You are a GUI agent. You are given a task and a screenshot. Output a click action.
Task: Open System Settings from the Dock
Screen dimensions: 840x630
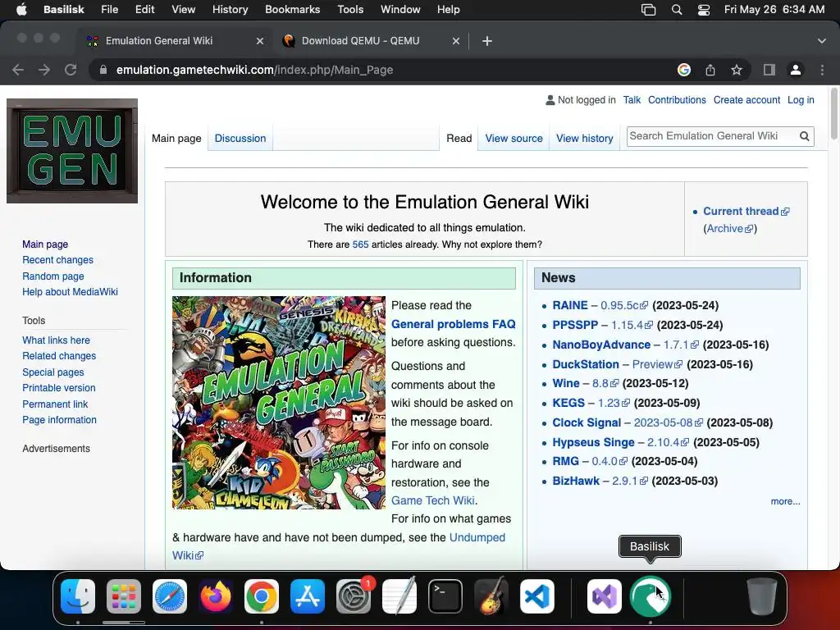click(x=354, y=596)
